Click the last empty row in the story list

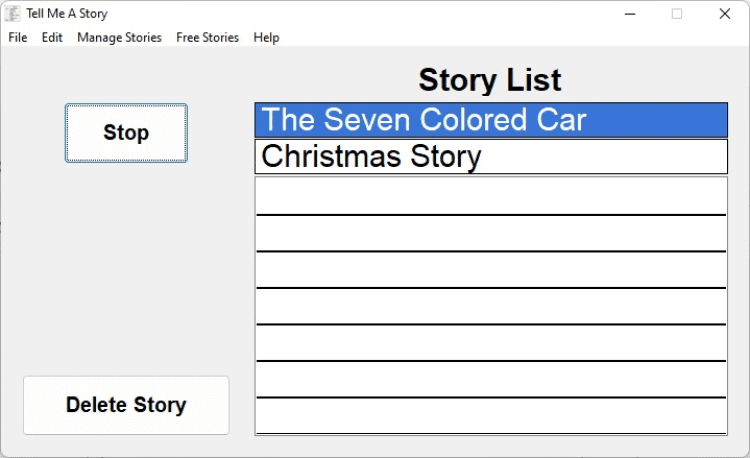point(490,415)
